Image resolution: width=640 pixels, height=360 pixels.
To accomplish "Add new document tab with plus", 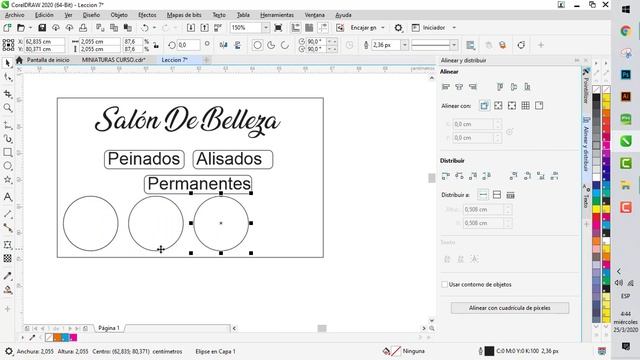I will (207, 60).
